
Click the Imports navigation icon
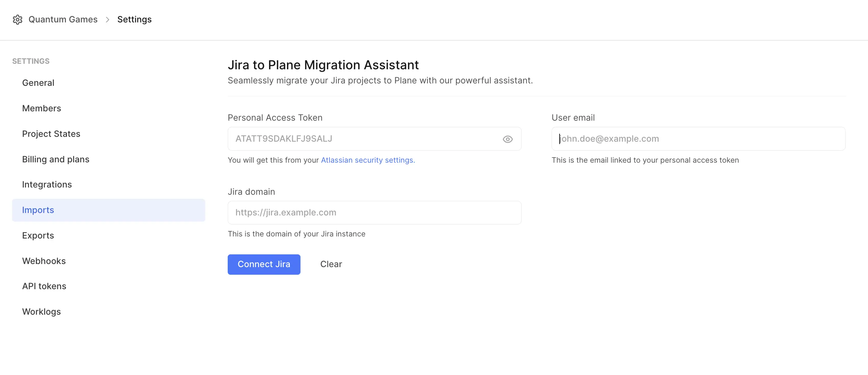coord(38,210)
